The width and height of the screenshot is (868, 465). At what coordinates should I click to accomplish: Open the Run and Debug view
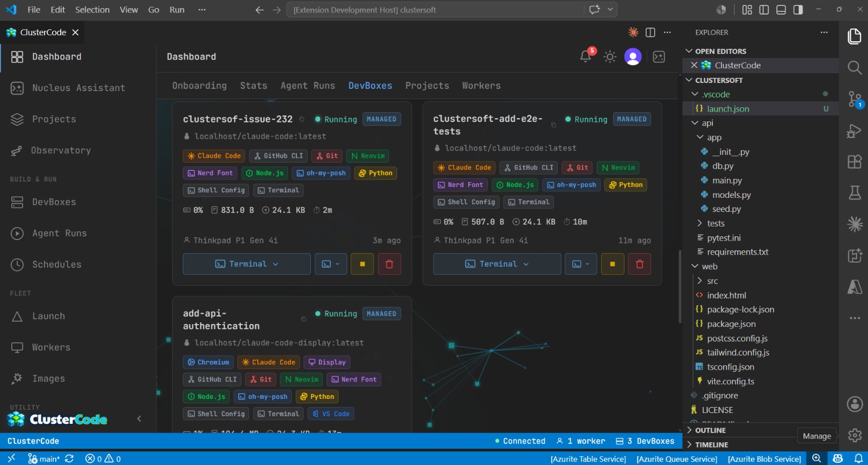pyautogui.click(x=854, y=131)
